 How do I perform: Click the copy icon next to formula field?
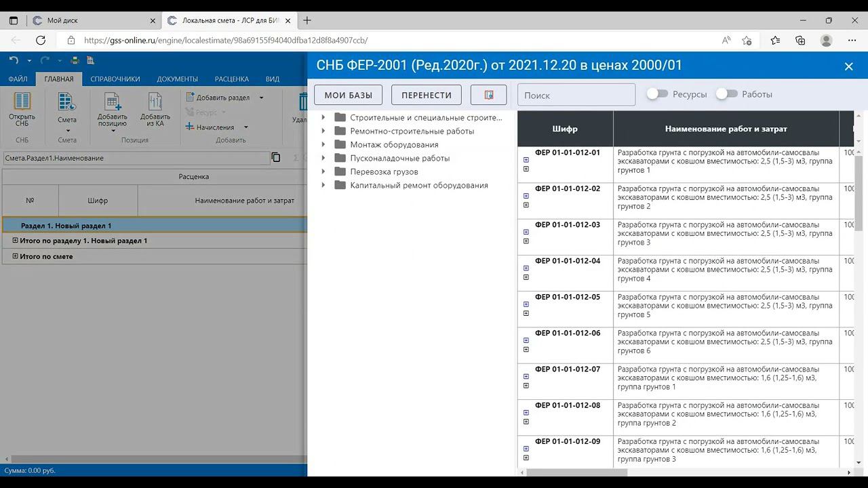click(276, 157)
